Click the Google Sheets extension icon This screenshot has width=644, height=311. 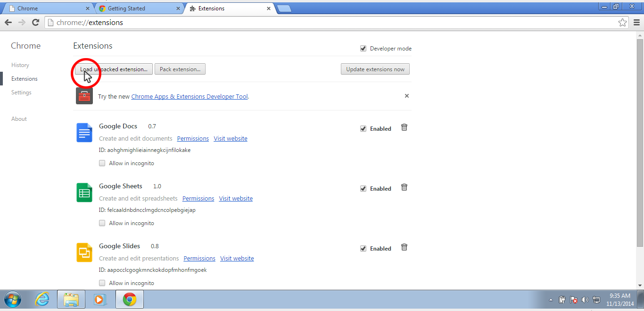(84, 193)
